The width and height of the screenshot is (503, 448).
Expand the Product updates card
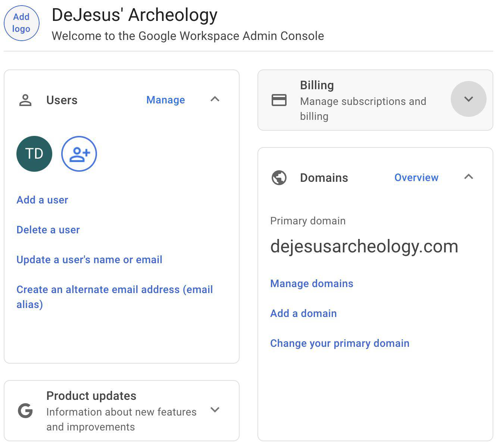(x=215, y=410)
